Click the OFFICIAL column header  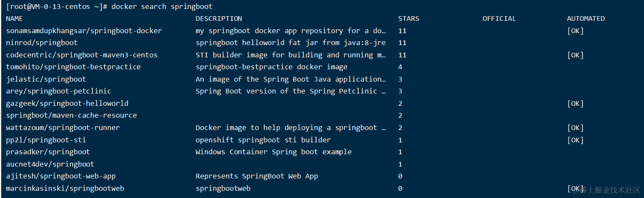pos(499,19)
